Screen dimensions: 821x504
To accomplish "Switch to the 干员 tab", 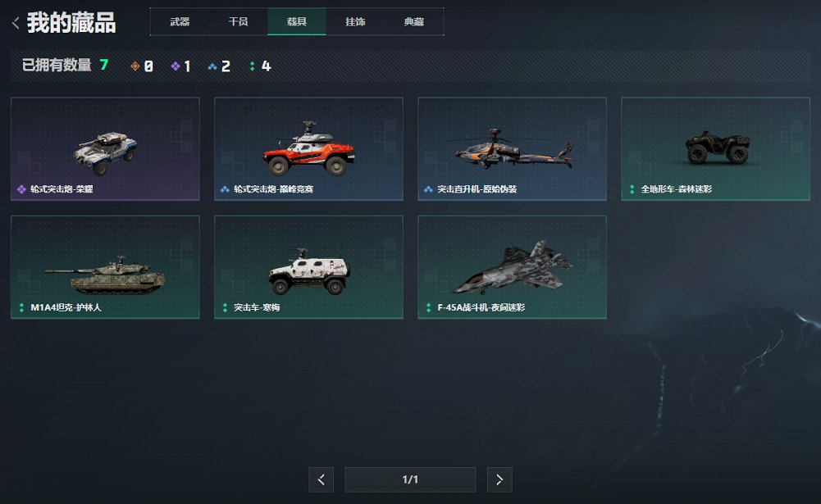I will pos(238,21).
